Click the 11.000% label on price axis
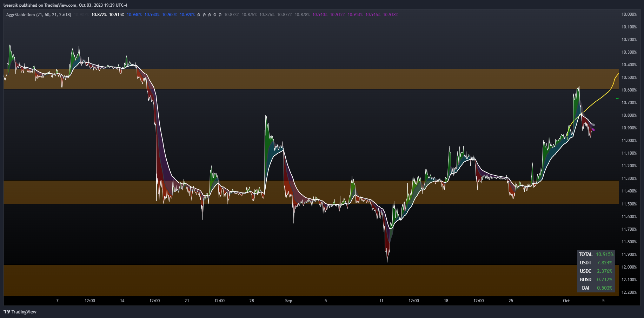Screen dimensions: 644x318 [629, 141]
